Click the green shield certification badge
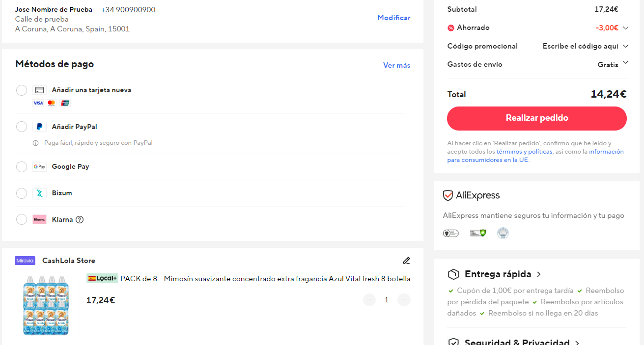Screen dimensions: 644x345 (x=478, y=233)
